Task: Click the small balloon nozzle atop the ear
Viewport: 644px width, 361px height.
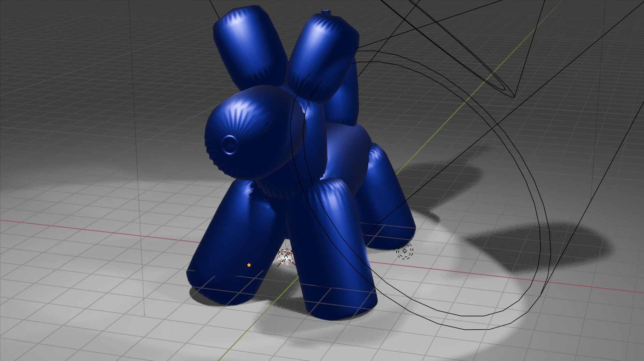Action: click(326, 13)
